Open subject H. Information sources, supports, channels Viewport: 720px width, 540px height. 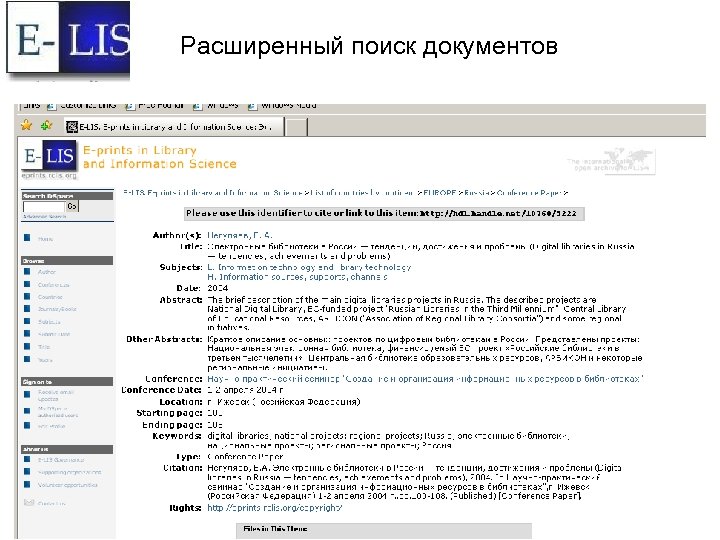297,277
